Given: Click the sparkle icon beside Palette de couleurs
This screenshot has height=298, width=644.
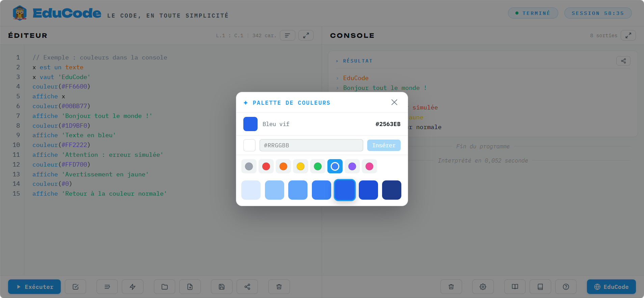Looking at the screenshot, I should click(x=246, y=103).
